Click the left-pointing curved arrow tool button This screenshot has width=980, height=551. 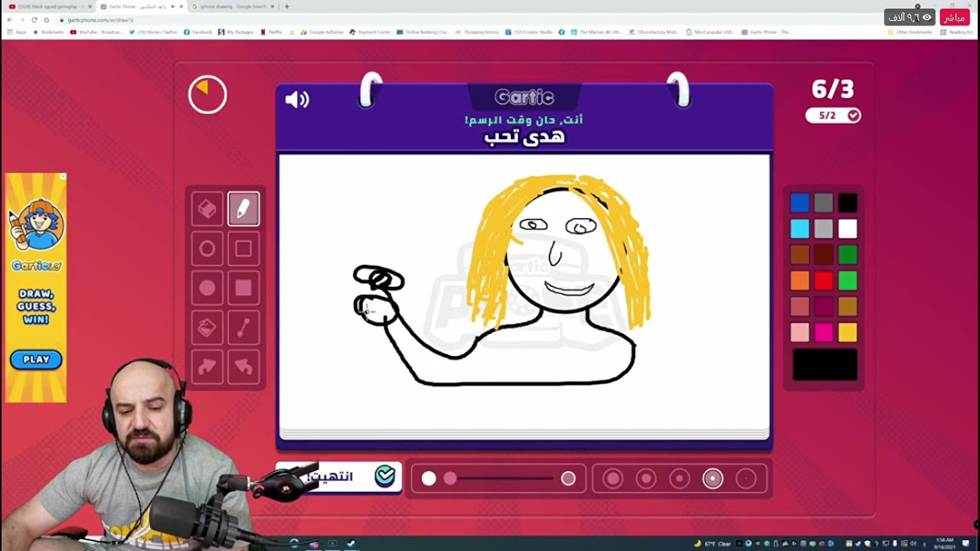pyautogui.click(x=243, y=367)
